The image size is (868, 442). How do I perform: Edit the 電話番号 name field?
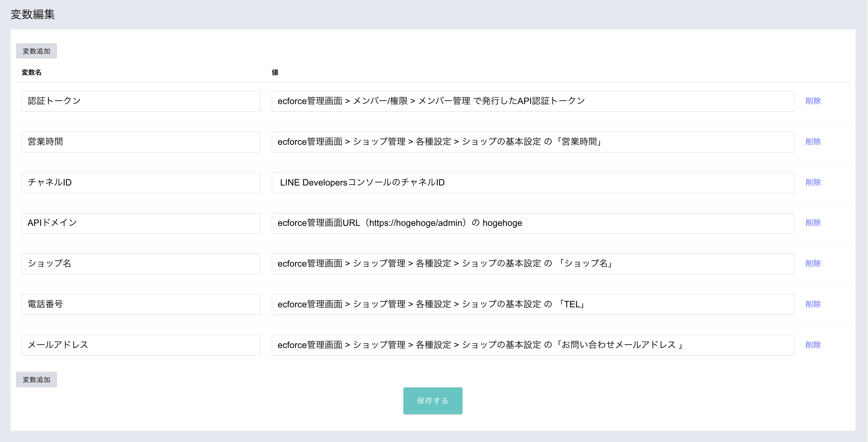[141, 305]
